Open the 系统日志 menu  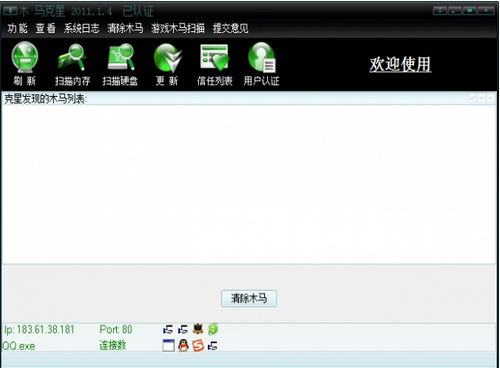pyautogui.click(x=82, y=28)
